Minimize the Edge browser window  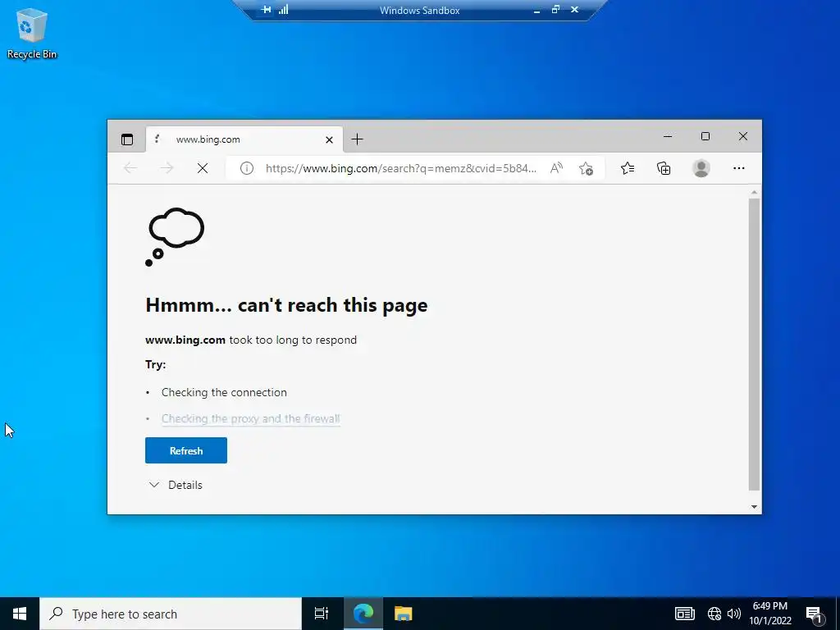[x=668, y=137]
